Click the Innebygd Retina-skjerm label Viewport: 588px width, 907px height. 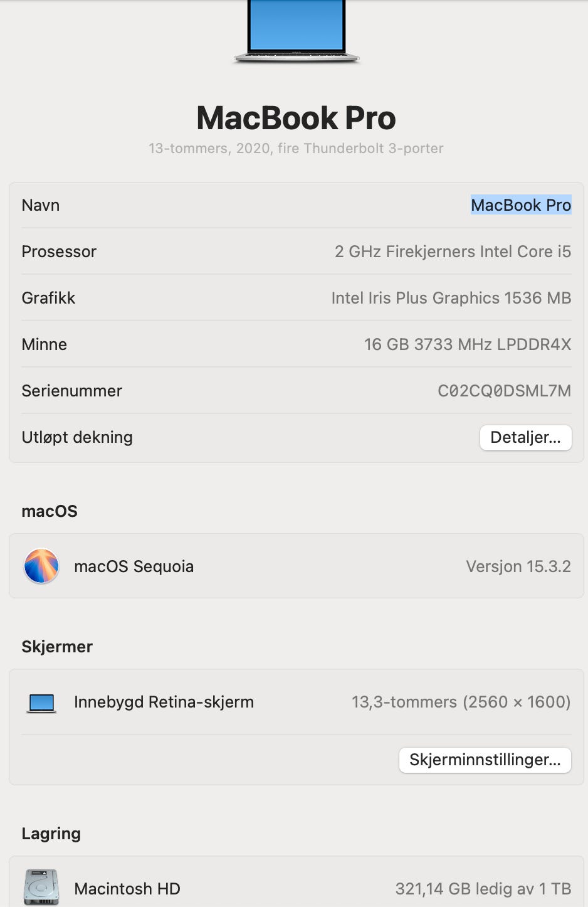pyautogui.click(x=164, y=702)
